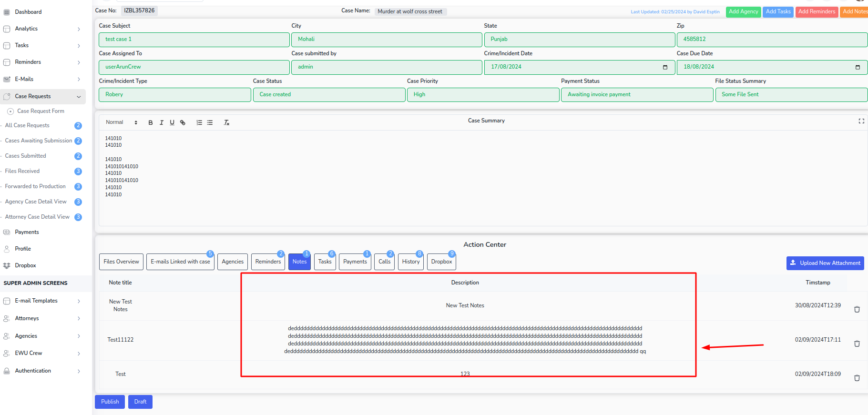The width and height of the screenshot is (868, 415).
Task: Open Attorney Case Detail View
Action: coord(37,217)
